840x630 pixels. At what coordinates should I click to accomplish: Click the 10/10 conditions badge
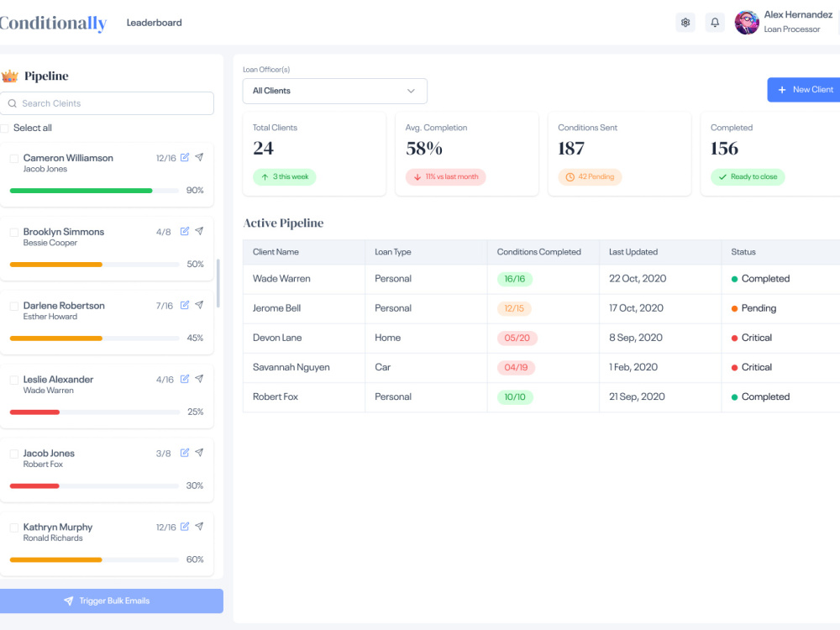[x=515, y=397]
